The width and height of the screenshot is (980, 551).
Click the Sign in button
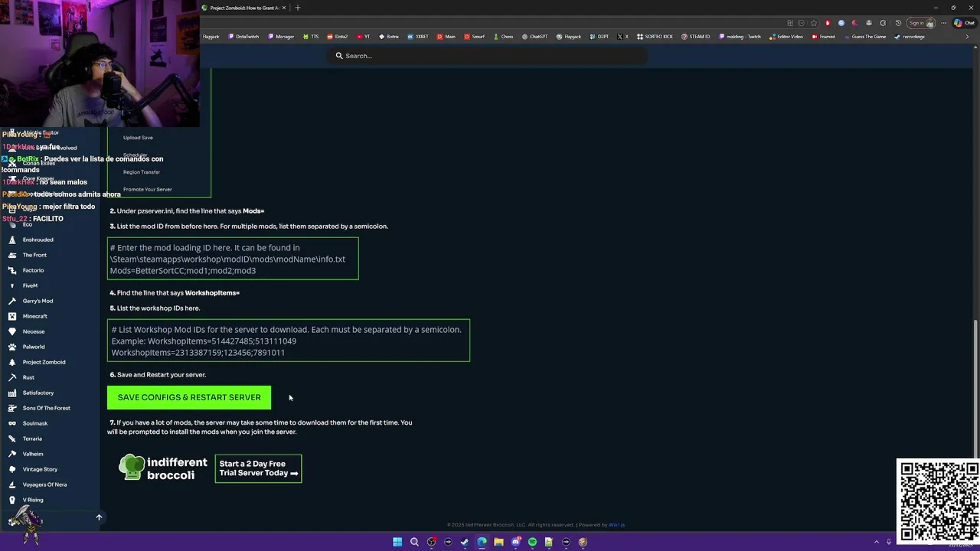[920, 23]
